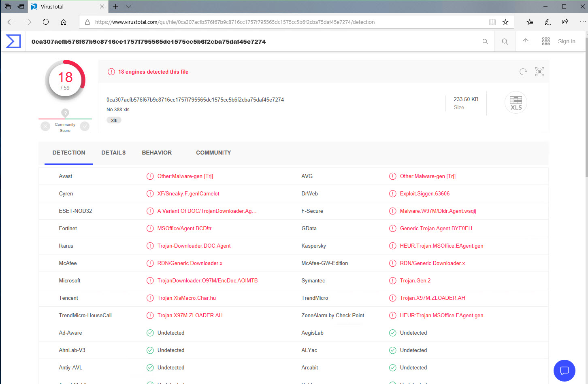Image resolution: width=588 pixels, height=384 pixels.
Task: Click Tencent Trojan.XlsMacro.Char.hu result
Action: (187, 298)
